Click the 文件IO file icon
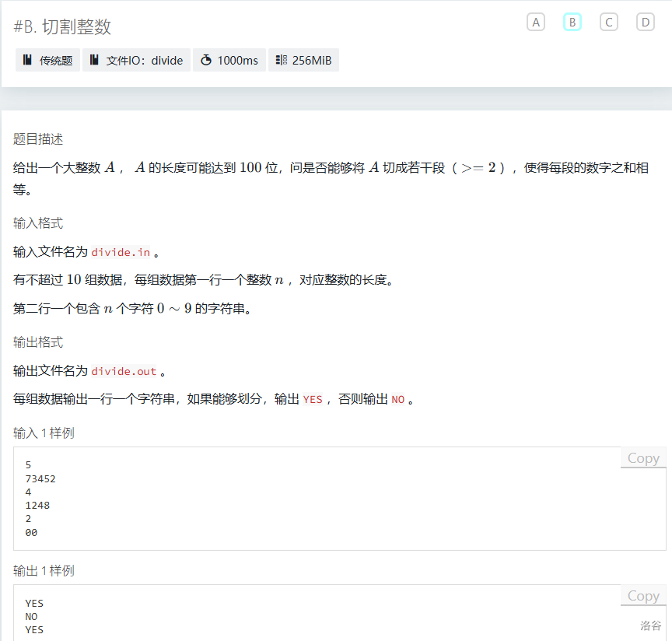This screenshot has height=641, width=672. click(x=94, y=60)
